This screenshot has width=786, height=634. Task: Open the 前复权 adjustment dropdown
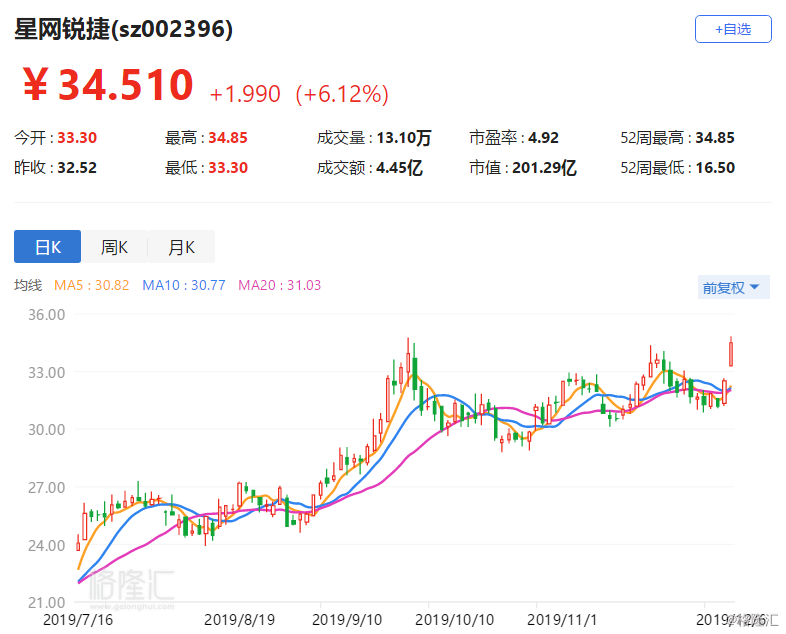coord(733,288)
